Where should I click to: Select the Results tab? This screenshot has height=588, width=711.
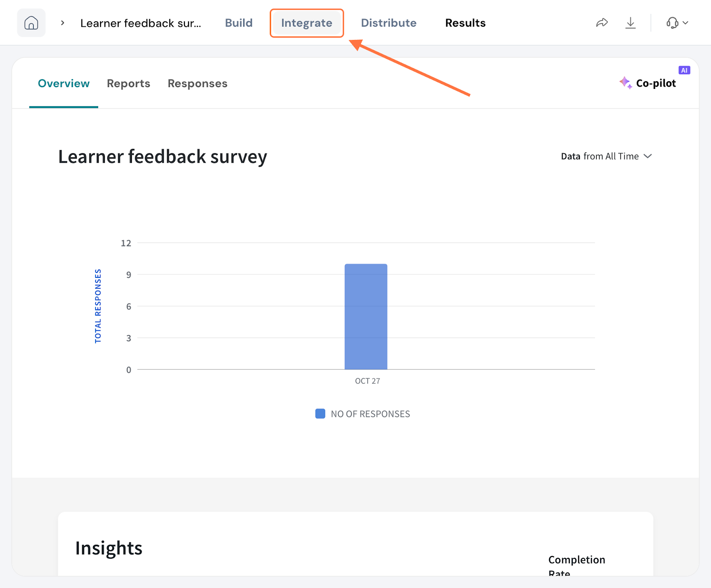pyautogui.click(x=465, y=23)
